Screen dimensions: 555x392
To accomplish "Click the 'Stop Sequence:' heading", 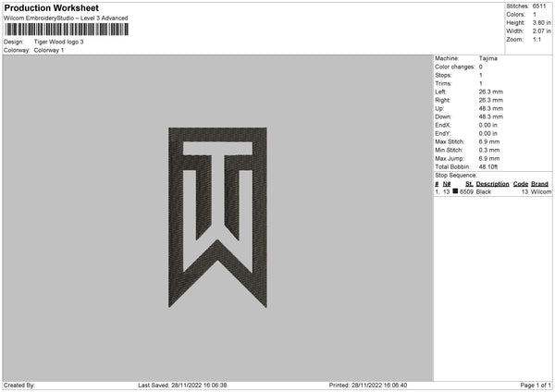I will point(456,176).
